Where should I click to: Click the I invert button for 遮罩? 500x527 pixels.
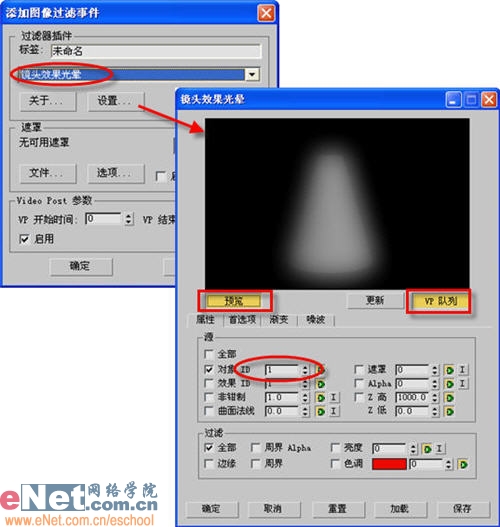pyautogui.click(x=462, y=370)
